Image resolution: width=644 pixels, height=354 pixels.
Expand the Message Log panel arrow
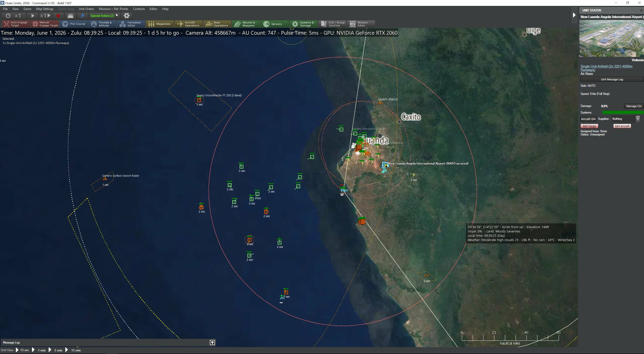212,343
